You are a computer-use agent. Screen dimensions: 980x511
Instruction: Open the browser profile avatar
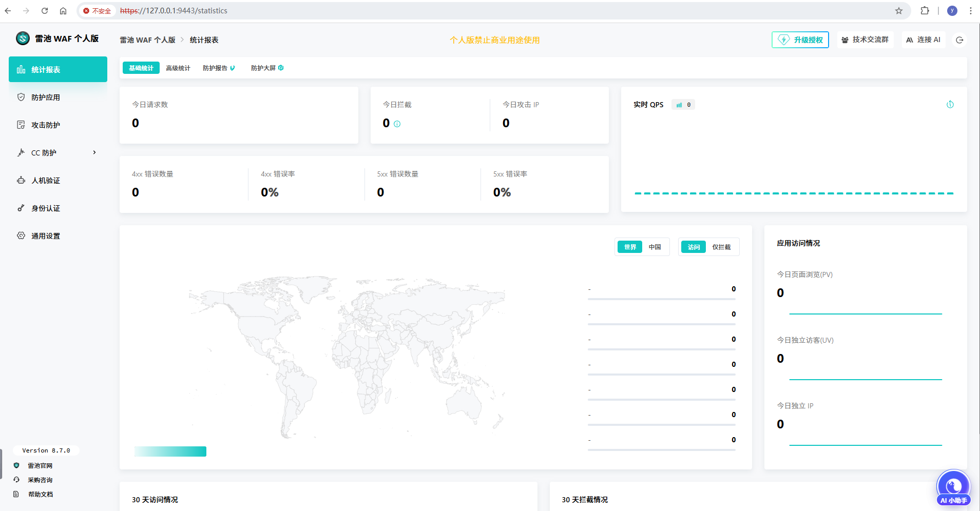952,11
